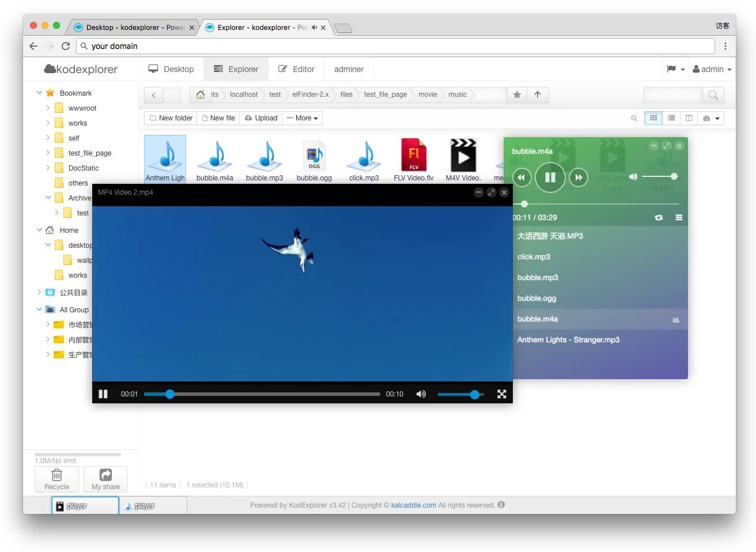
Task: Collapse the All Group tree node
Action: tap(40, 309)
